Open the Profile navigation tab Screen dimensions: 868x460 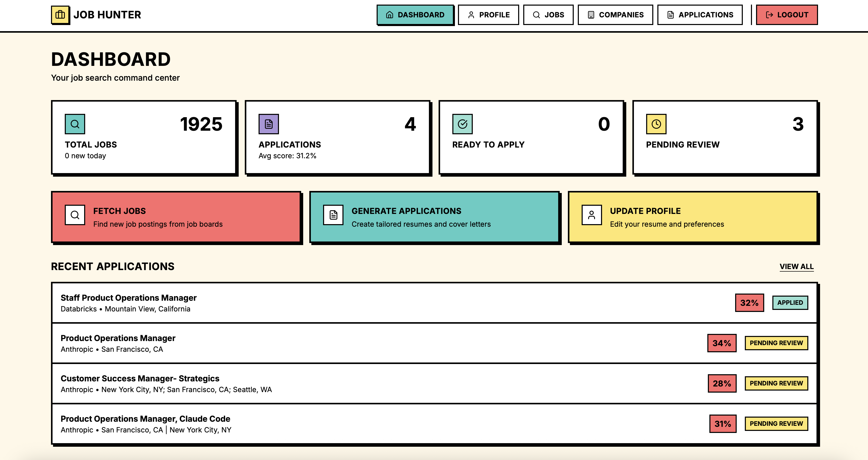coord(488,15)
